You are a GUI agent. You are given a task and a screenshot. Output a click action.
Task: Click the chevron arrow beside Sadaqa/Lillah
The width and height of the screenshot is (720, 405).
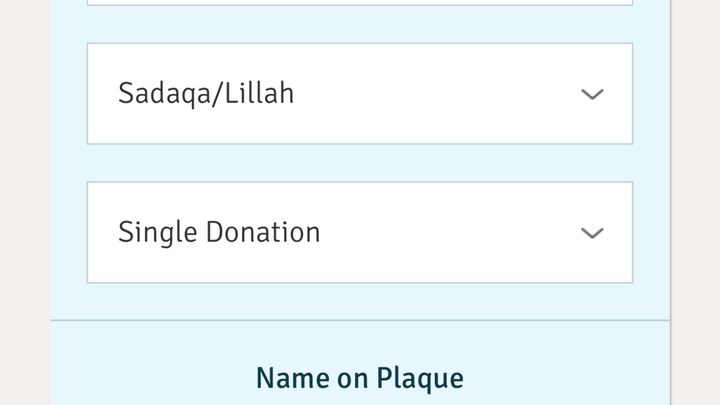point(592,95)
